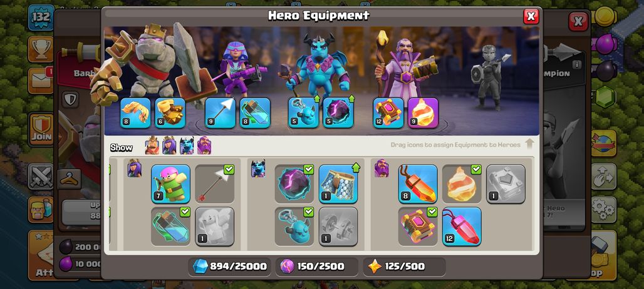Toggle Grand Warden filter in Show row
Screen dimensions: 644x289
204,146
